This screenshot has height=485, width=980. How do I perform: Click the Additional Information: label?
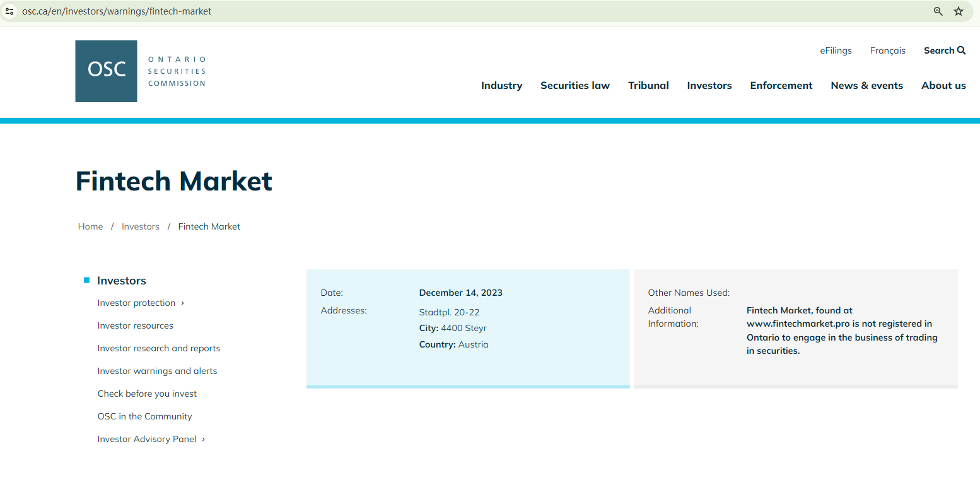click(674, 317)
